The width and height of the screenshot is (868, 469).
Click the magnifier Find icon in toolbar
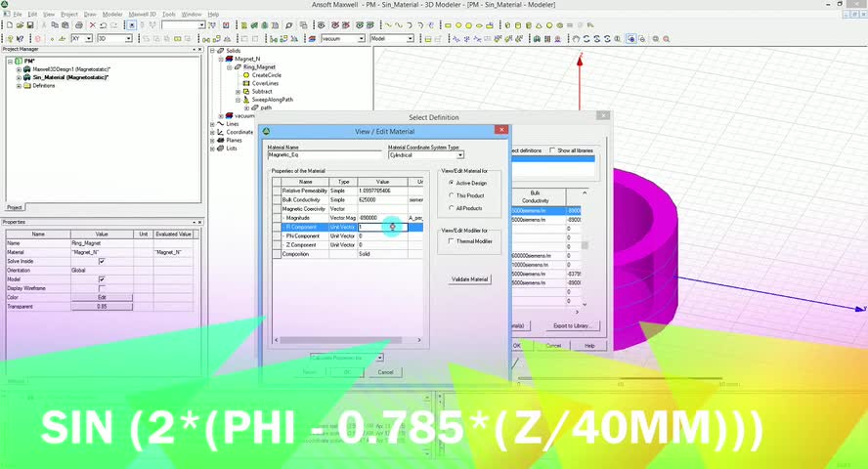tap(288, 25)
